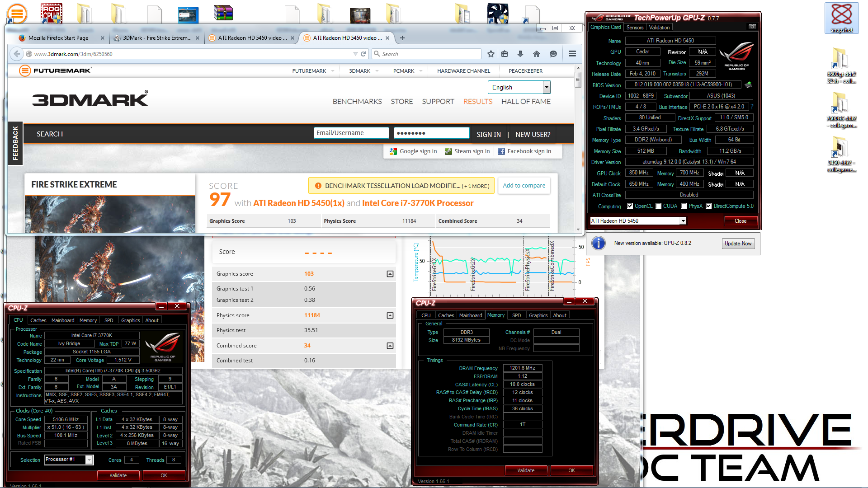Click the Firefox back arrow button
Viewport: 868px width, 488px height.
point(17,54)
